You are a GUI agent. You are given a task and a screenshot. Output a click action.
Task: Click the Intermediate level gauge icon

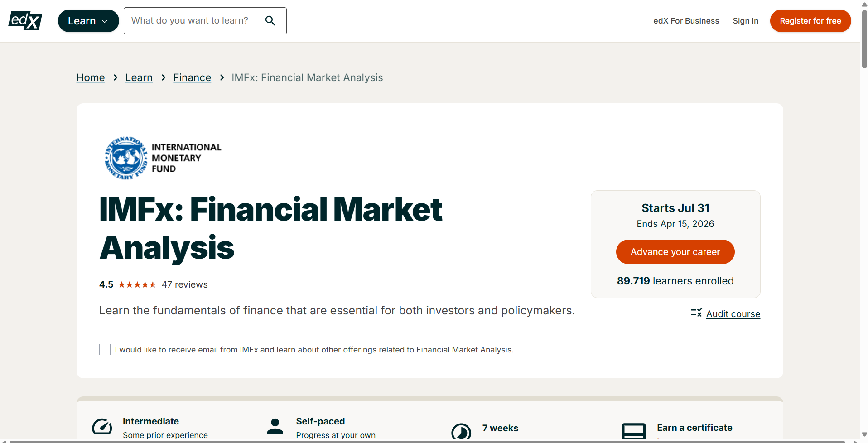click(x=102, y=427)
